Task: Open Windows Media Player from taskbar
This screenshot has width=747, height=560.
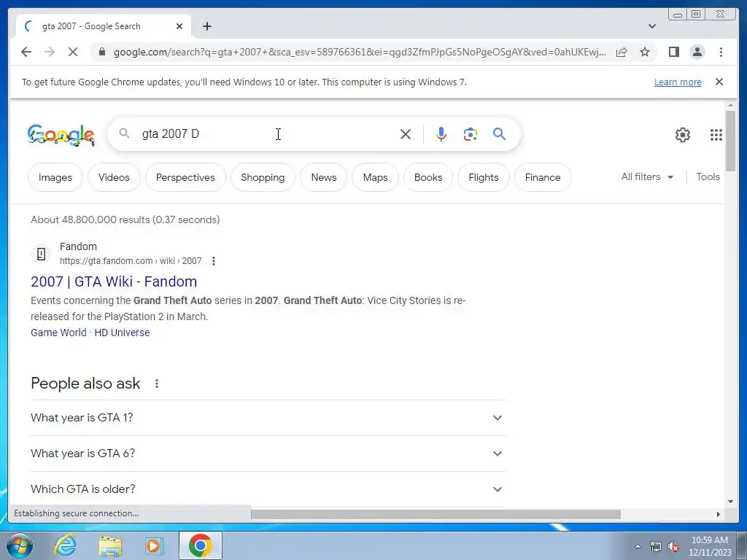Action: click(154, 545)
